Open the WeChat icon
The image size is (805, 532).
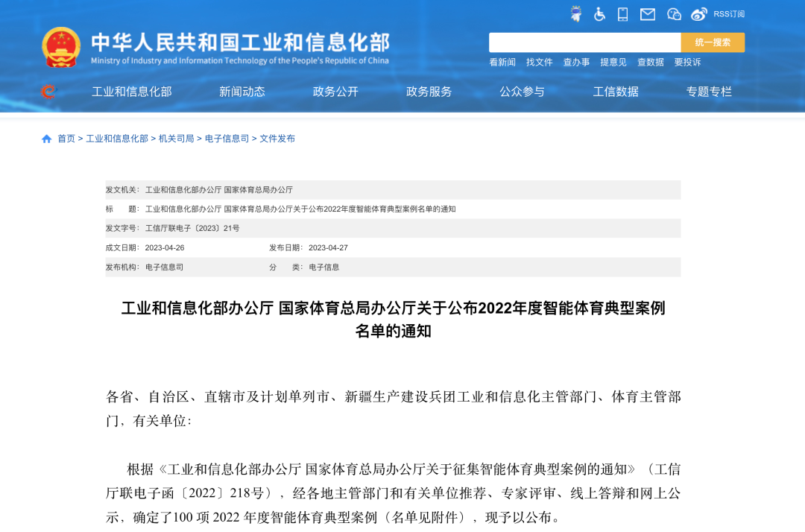[674, 13]
